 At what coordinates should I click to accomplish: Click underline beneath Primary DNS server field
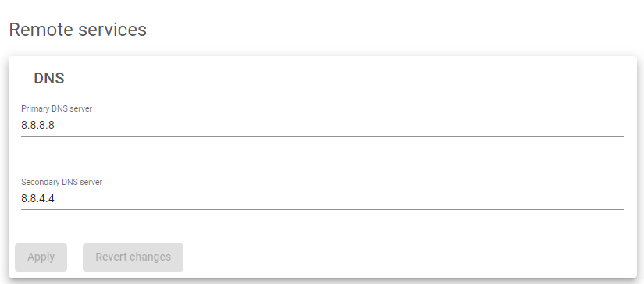click(322, 136)
